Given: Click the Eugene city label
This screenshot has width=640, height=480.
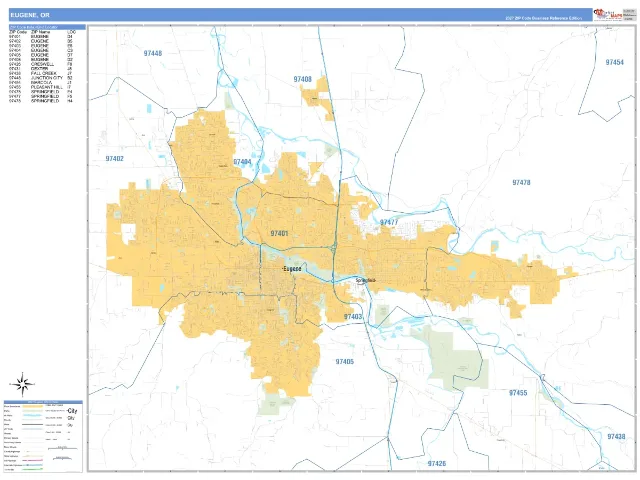Looking at the screenshot, I should click(x=292, y=269).
